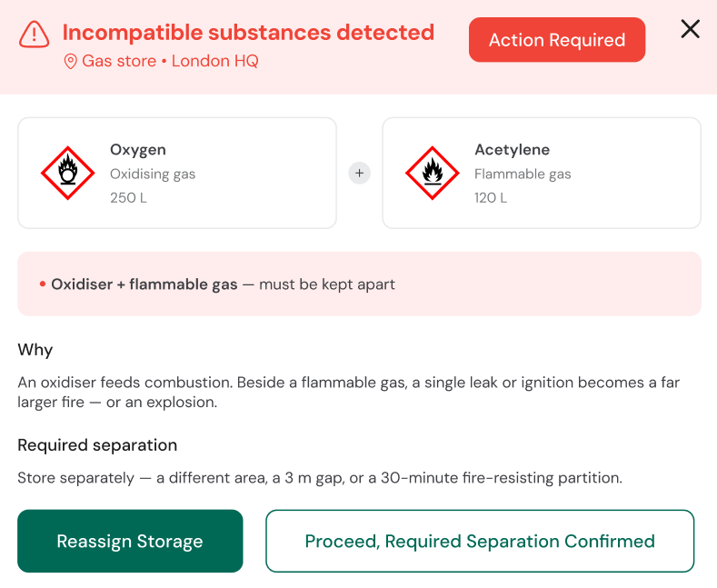Open the Gas store London HQ location
Viewport: 717px width, 588px height.
pos(170,61)
